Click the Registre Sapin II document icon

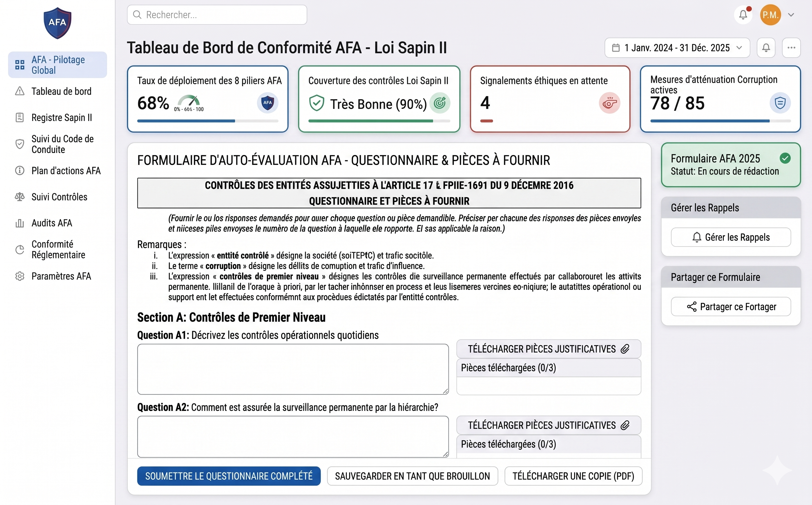point(20,118)
